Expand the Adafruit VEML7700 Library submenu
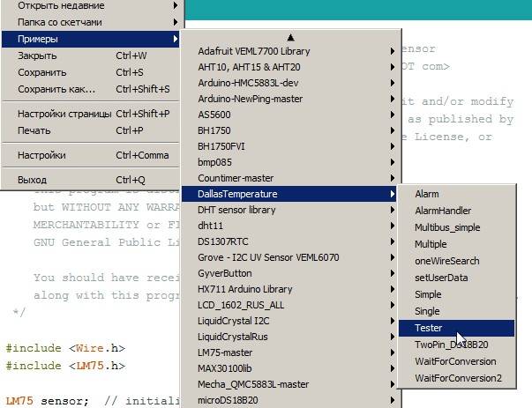The width and height of the screenshot is (532, 408). [254, 52]
